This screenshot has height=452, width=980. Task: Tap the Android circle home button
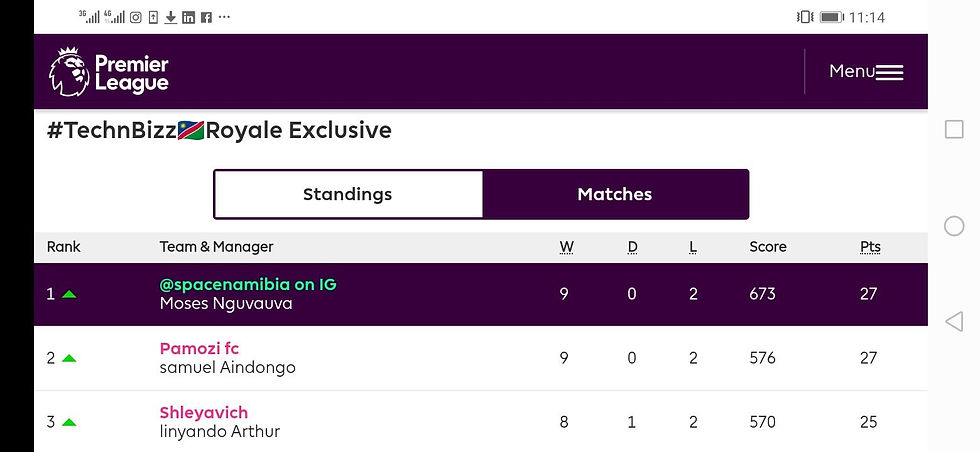pos(954,226)
